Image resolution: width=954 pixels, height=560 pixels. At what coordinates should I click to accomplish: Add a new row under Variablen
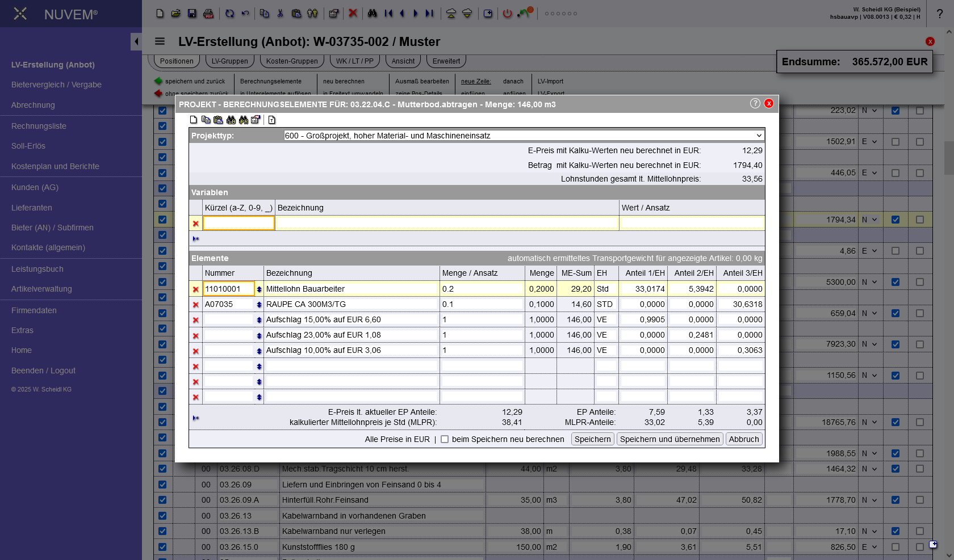(x=196, y=239)
